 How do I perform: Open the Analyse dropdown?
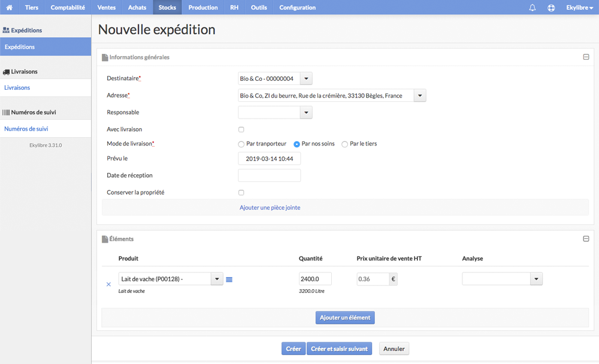coord(536,279)
